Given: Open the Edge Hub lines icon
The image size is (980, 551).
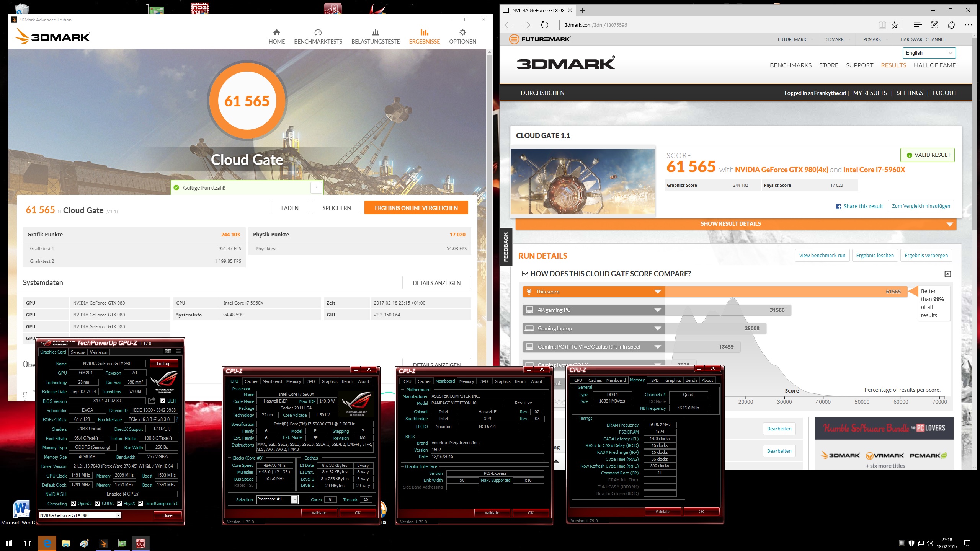Looking at the screenshot, I should click(918, 25).
